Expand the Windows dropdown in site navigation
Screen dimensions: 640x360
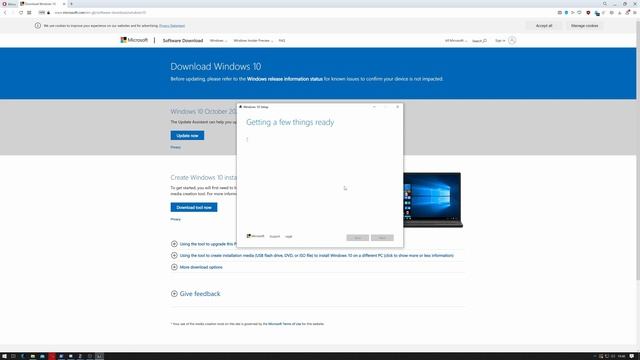point(218,40)
